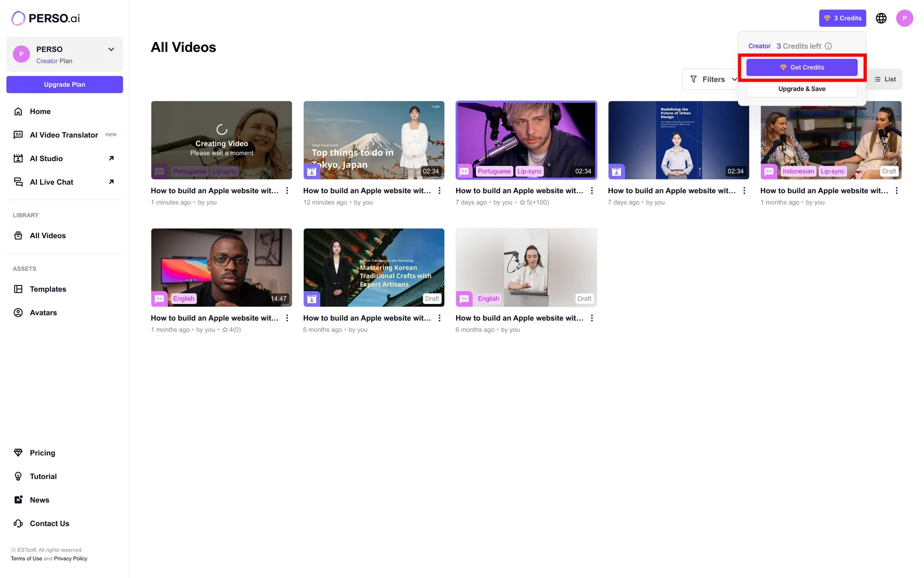
Task: Open options menu for English draft video
Action: [591, 318]
